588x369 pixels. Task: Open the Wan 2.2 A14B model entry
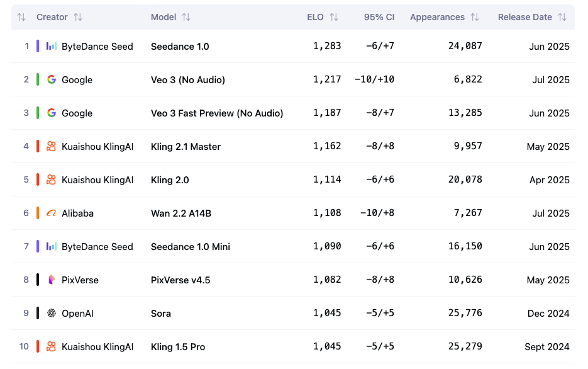click(181, 213)
